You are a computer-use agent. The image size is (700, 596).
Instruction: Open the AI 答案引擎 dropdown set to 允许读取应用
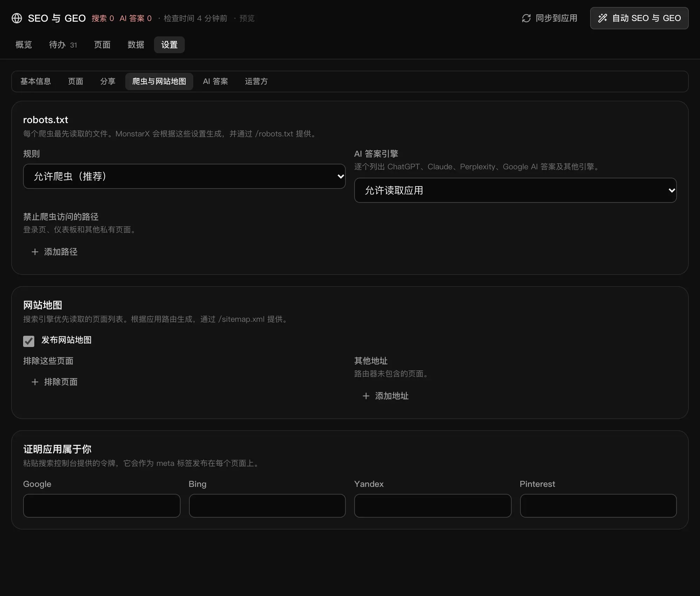click(515, 190)
